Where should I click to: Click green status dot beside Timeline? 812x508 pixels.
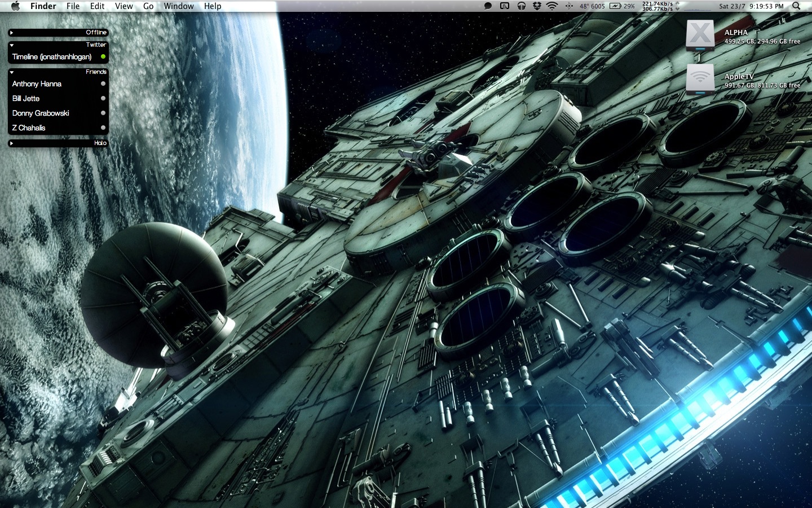(103, 56)
